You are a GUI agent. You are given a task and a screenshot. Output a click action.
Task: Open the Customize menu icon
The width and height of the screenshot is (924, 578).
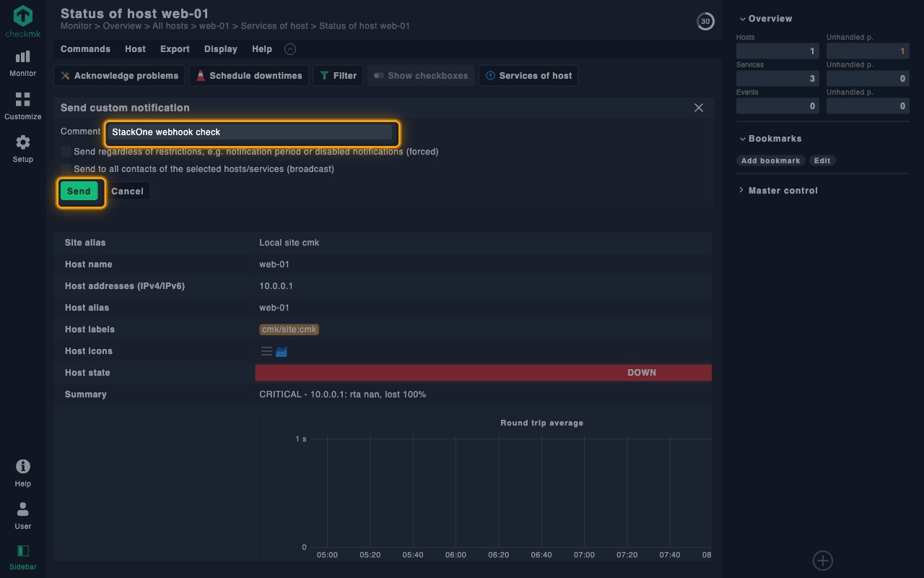pos(23,105)
